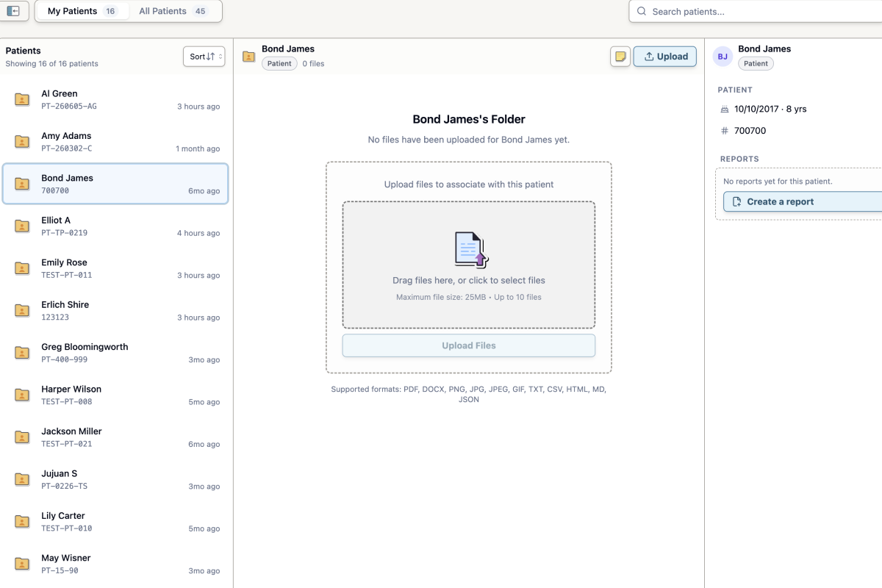The height and width of the screenshot is (588, 882).
Task: Switch to All Patients tab
Action: pyautogui.click(x=173, y=11)
